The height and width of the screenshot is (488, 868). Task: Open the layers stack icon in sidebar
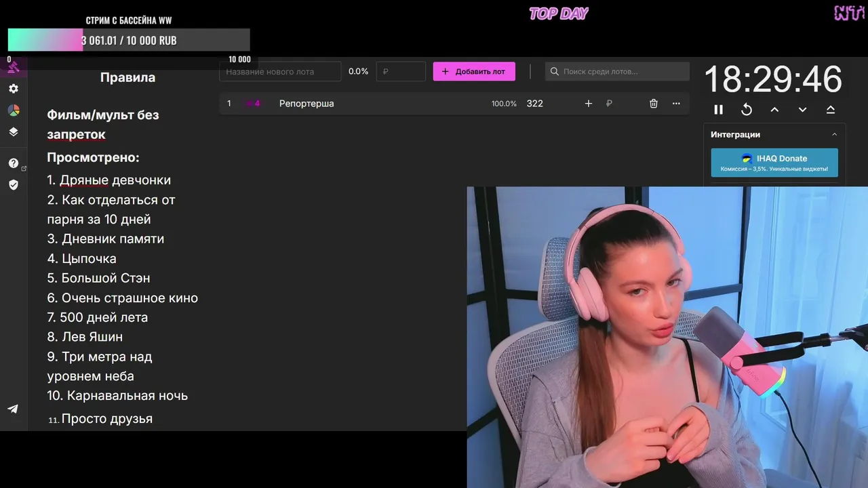14,132
